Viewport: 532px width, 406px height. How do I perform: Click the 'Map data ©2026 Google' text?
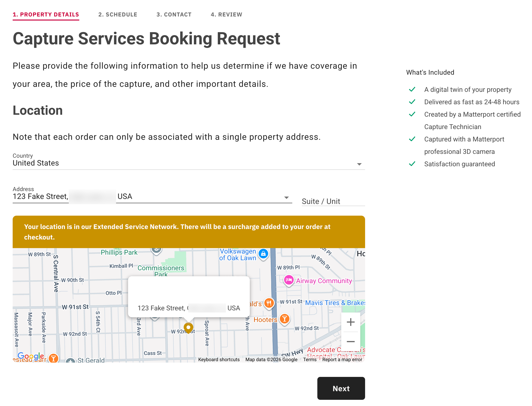[271, 359]
